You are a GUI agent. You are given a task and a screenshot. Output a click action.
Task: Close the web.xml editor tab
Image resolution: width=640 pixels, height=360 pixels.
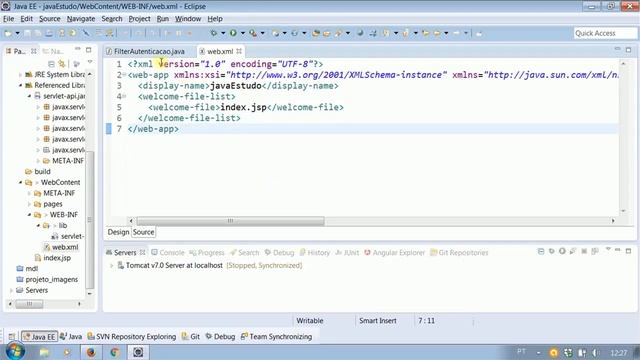point(239,51)
